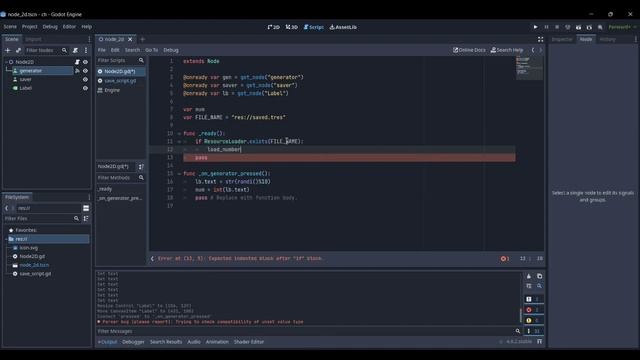Attach a script using scene dock script icon

[x=75, y=50]
